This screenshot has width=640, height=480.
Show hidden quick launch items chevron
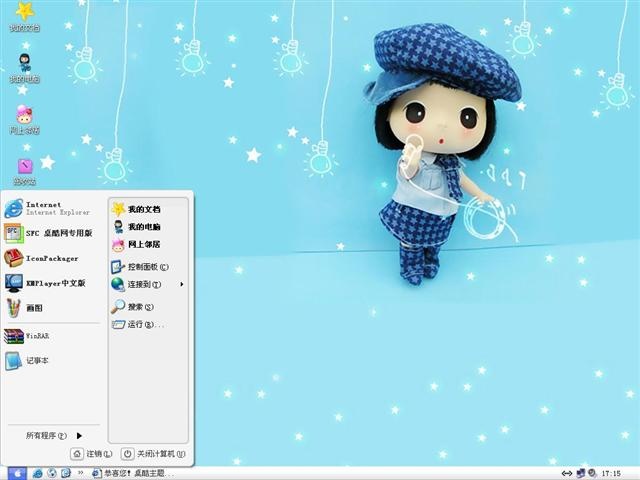(x=81, y=473)
